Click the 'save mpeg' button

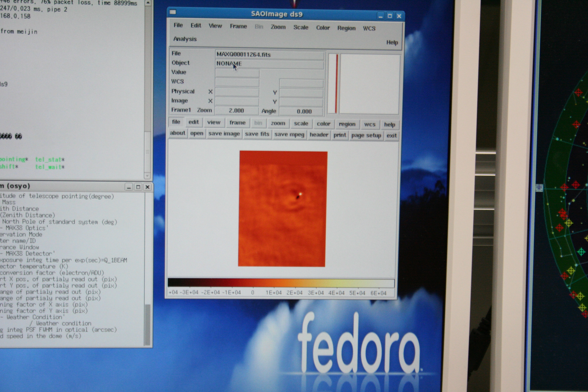(289, 135)
